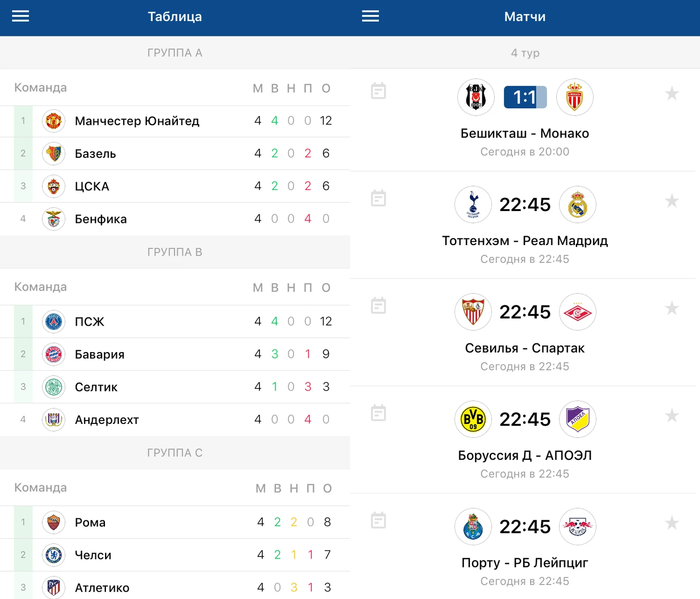The height and width of the screenshot is (599, 700).
Task: Click the Реал Мадрид crest in matches
Action: pos(577,205)
